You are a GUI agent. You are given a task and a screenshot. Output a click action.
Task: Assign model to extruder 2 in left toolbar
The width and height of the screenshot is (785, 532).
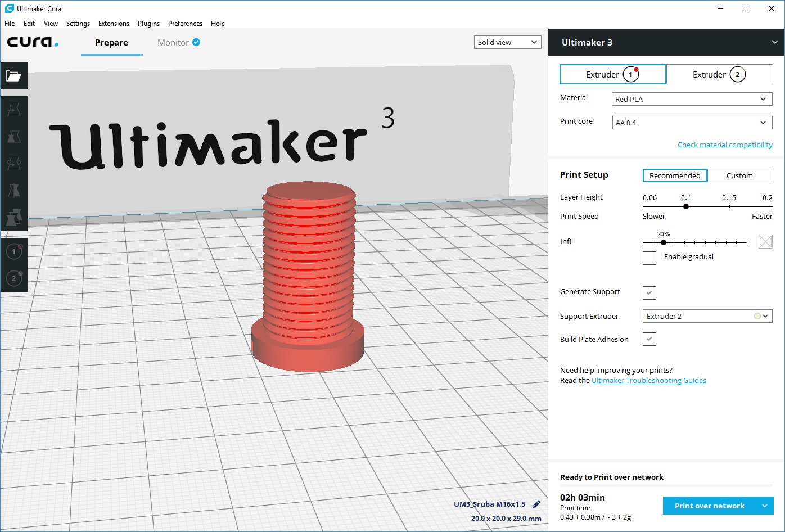tap(14, 278)
